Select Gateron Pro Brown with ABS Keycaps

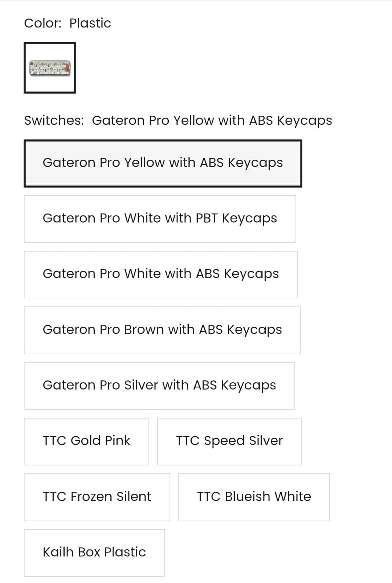coord(162,330)
